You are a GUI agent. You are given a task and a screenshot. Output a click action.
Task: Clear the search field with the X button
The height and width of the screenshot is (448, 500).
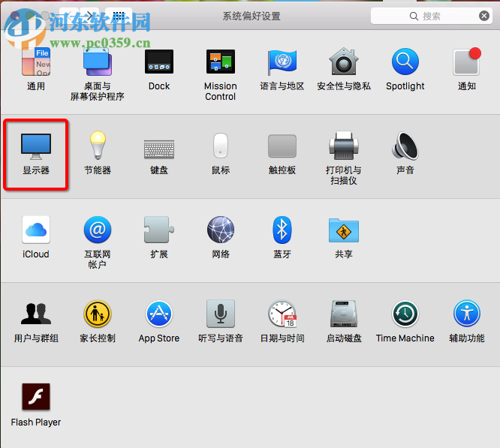point(484,16)
